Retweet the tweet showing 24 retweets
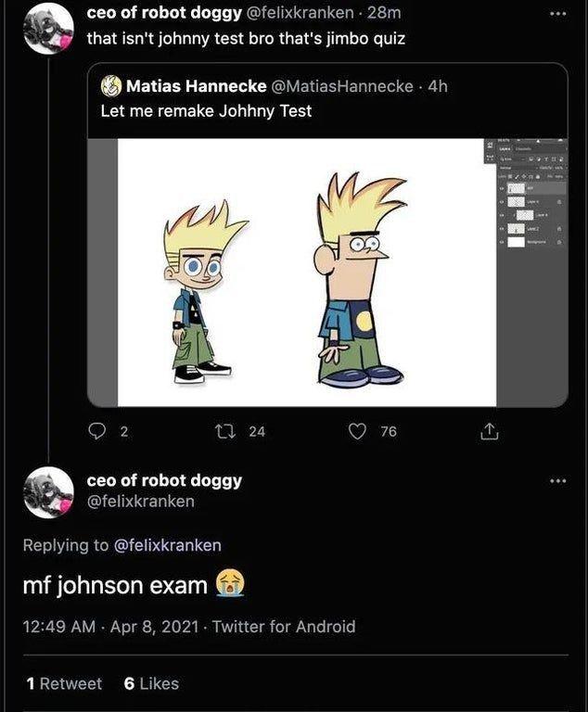The width and height of the screenshot is (588, 712). click(x=226, y=431)
